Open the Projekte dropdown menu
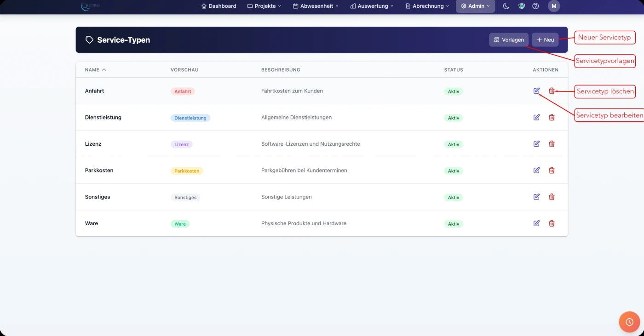This screenshot has height=336, width=644. tap(264, 6)
